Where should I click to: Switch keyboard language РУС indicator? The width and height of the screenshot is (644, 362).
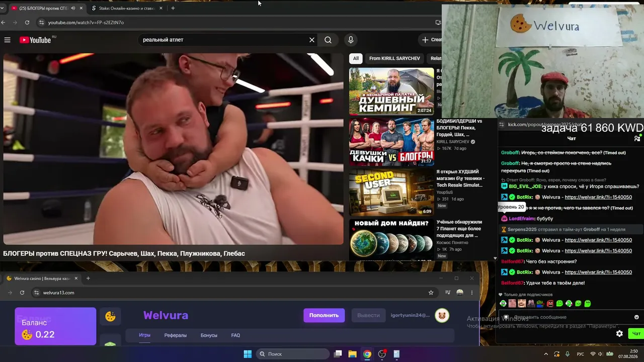(x=580, y=354)
